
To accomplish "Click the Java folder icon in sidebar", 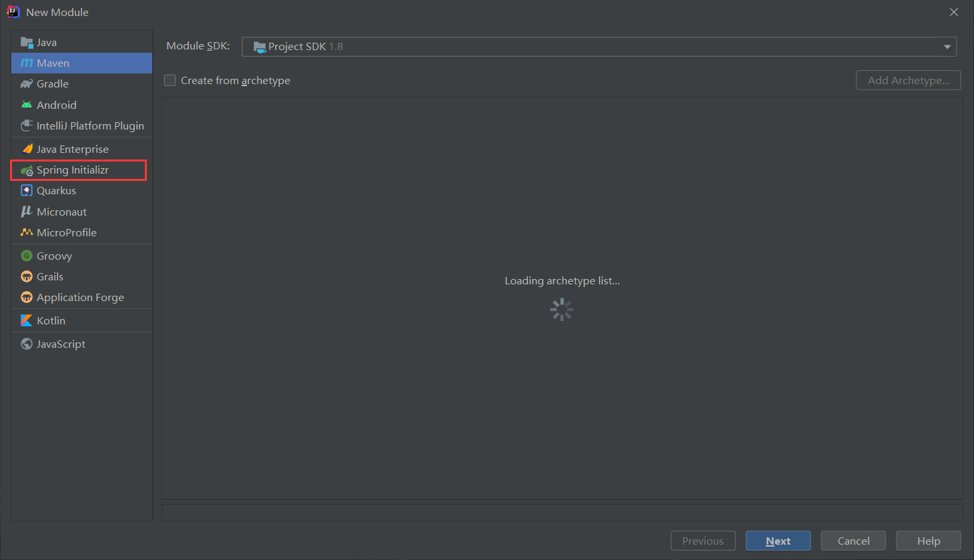I will click(27, 43).
